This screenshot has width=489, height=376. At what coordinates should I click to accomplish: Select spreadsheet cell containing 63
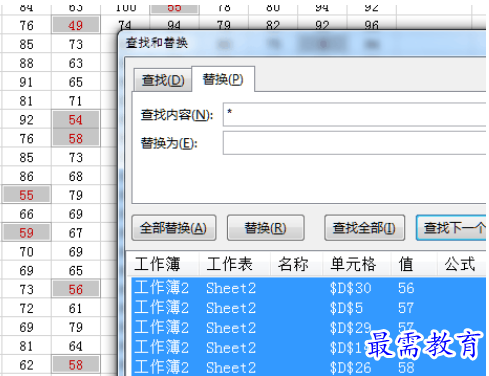pos(76,63)
